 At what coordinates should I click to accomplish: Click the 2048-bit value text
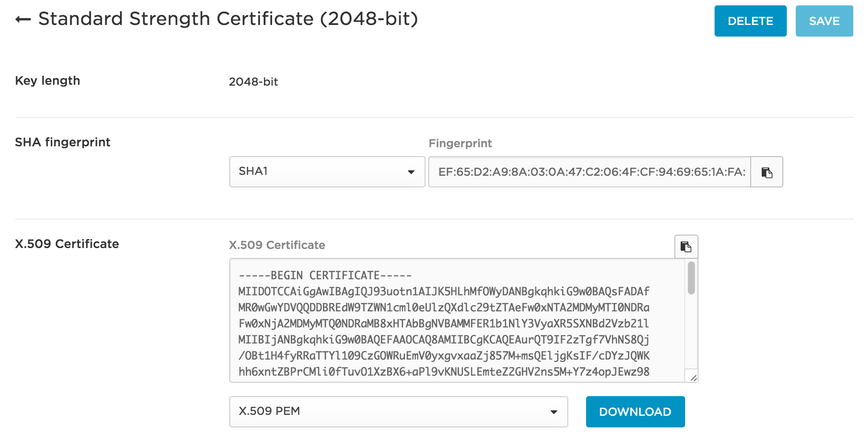(x=253, y=82)
